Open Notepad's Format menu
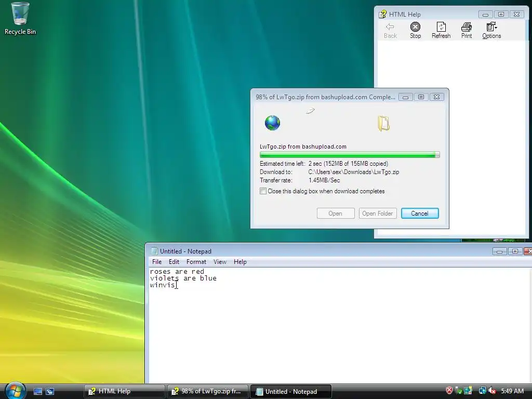This screenshot has height=399, width=532. pyautogui.click(x=196, y=262)
